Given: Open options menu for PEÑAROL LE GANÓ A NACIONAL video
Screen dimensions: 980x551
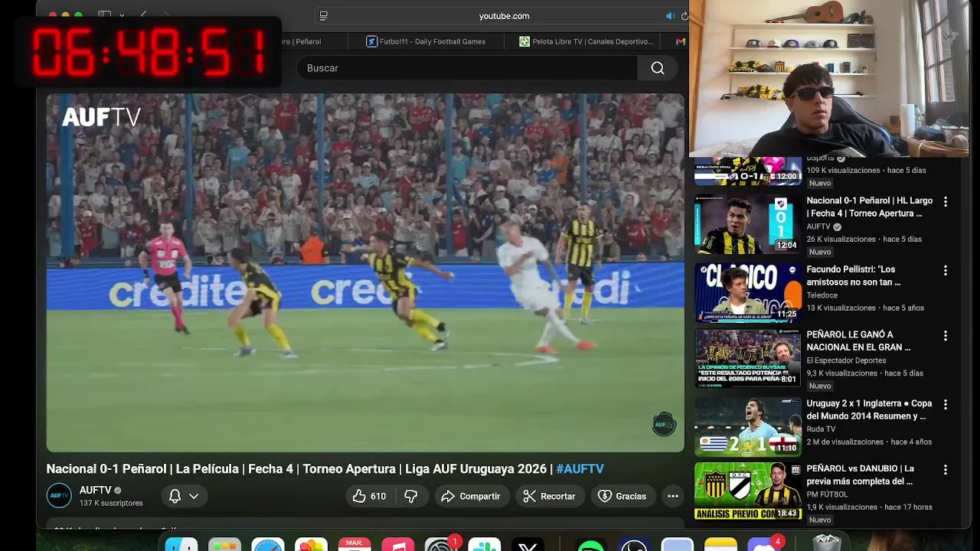Looking at the screenshot, I should coord(946,336).
